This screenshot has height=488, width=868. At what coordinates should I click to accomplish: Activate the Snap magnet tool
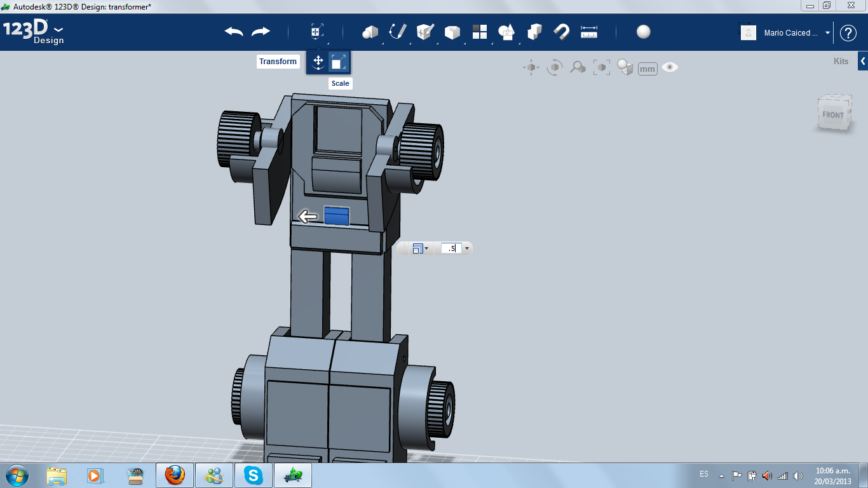click(561, 32)
